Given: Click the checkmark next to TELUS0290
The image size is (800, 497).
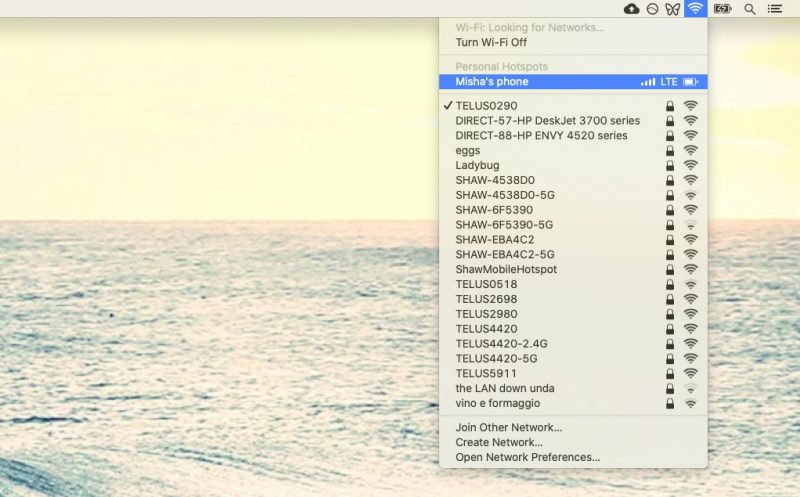Looking at the screenshot, I should click(x=447, y=105).
